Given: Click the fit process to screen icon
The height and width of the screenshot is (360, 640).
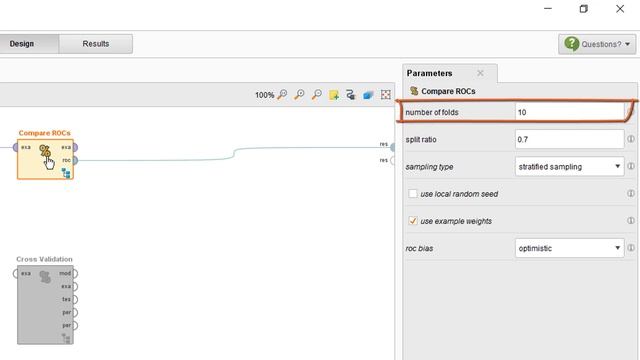Looking at the screenshot, I should (x=386, y=95).
